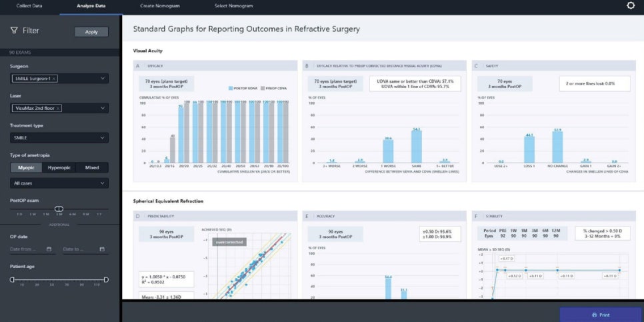Click the '% changed > 0.50 D' stability box
This screenshot has width=644, height=322.
click(x=602, y=234)
